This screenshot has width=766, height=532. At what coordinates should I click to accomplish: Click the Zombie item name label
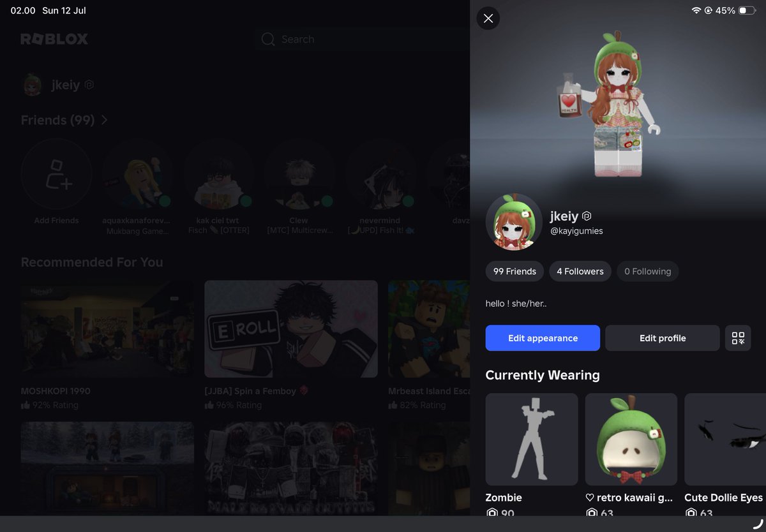click(x=504, y=498)
